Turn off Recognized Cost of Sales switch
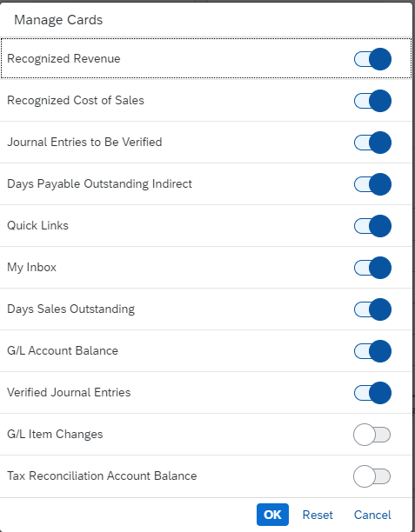Image resolution: width=415 pixels, height=532 pixels. tap(372, 101)
